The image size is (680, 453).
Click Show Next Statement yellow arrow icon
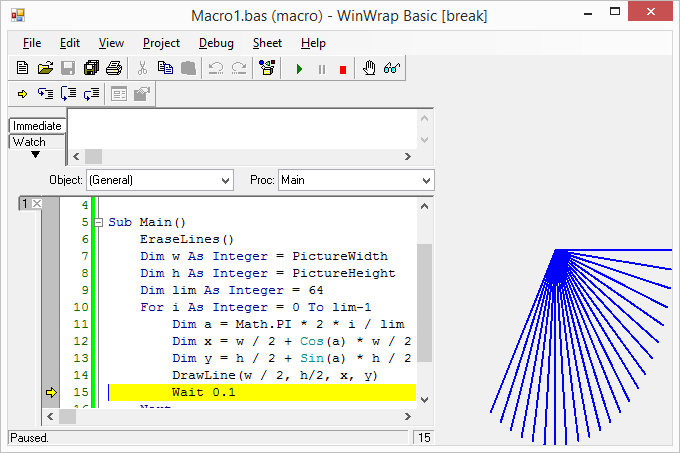pos(23,94)
